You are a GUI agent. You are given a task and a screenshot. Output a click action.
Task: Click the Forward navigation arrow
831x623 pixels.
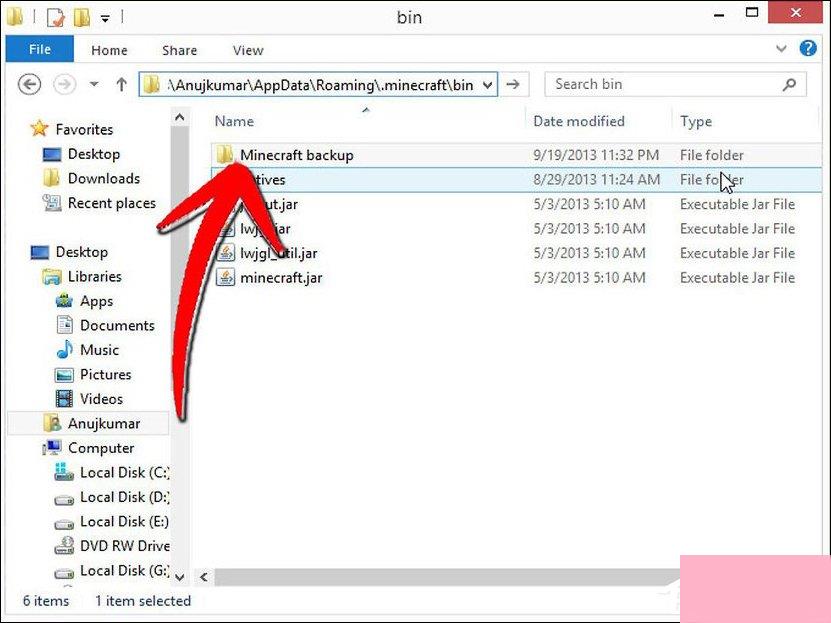pos(64,84)
